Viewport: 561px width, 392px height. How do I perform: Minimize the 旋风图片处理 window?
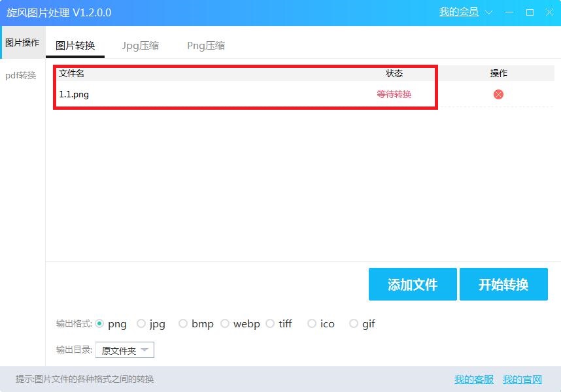509,12
